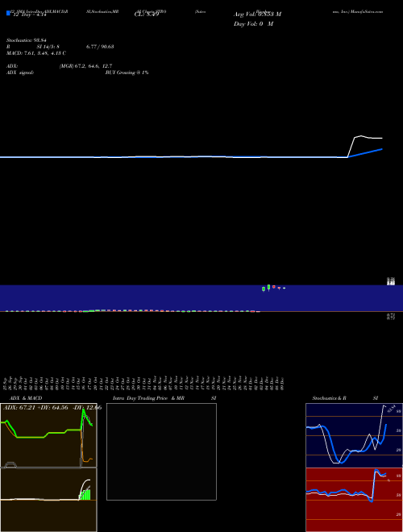Click the "6.77 / 90.63" RSI value
Screen dimensions: 403x532
[100, 47]
